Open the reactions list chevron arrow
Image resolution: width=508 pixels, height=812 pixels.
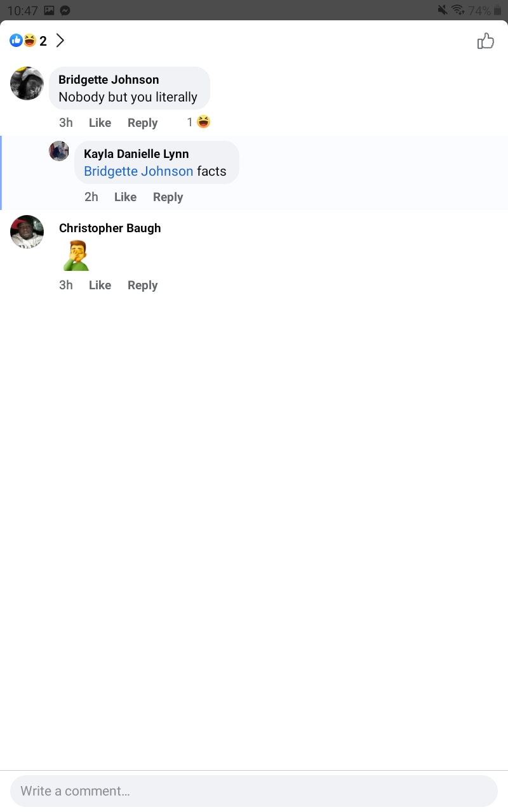(x=60, y=41)
